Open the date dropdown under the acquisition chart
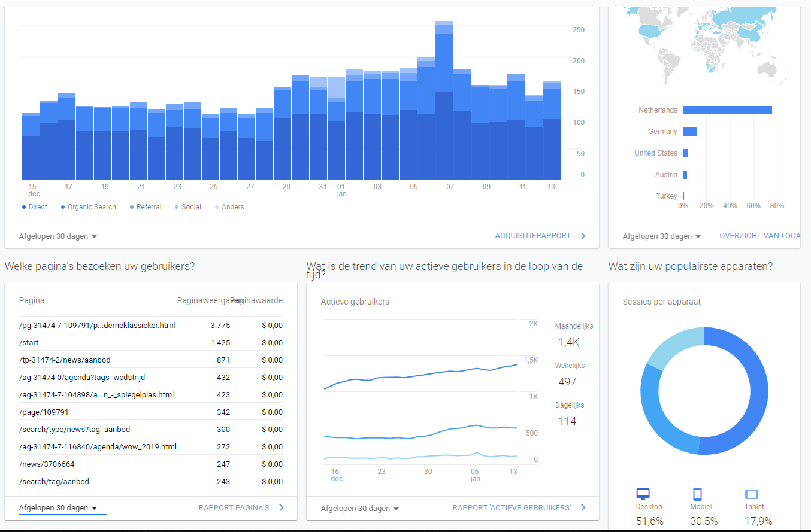Screen dimensions: 811x532 [58, 236]
